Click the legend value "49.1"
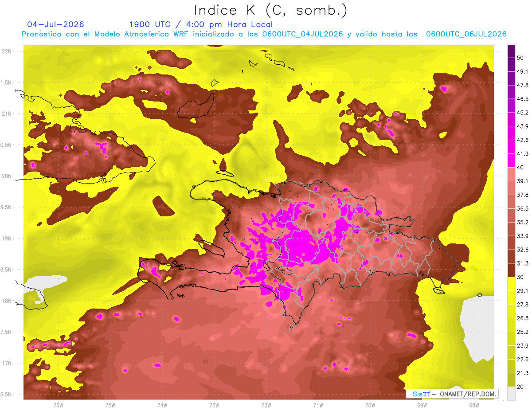 [523, 71]
